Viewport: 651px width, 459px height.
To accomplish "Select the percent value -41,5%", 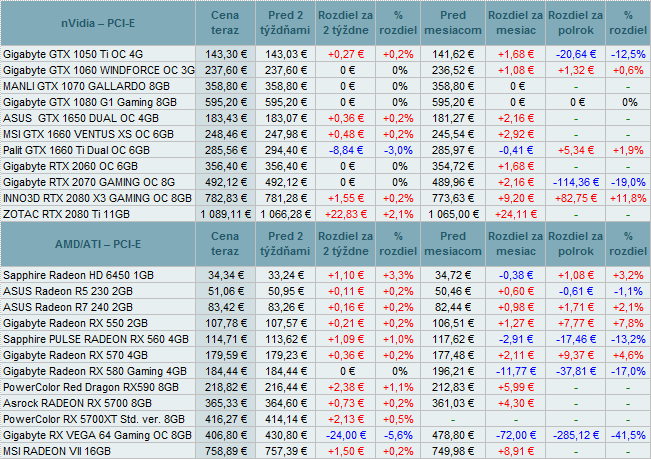I will (628, 435).
